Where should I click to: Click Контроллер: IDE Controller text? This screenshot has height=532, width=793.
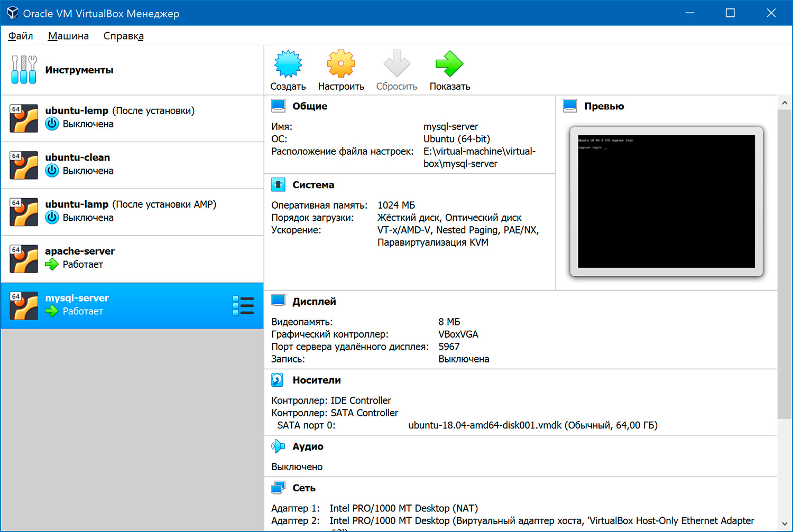coord(331,400)
